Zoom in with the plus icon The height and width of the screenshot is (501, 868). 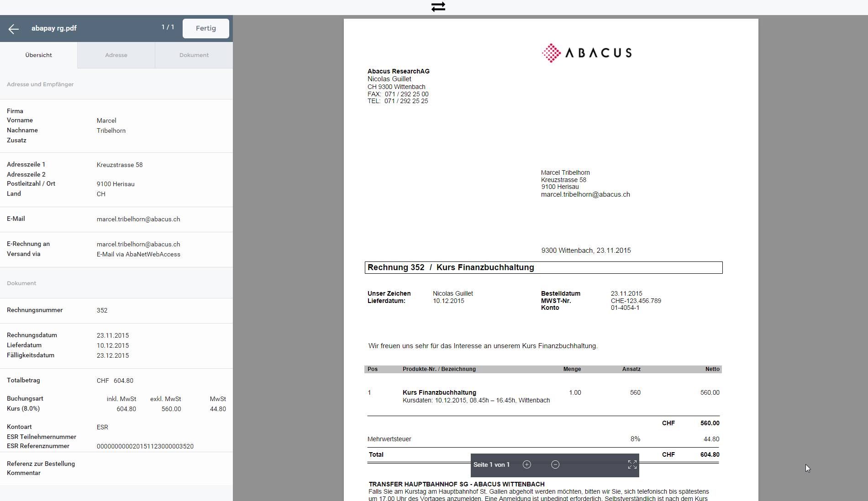point(527,464)
